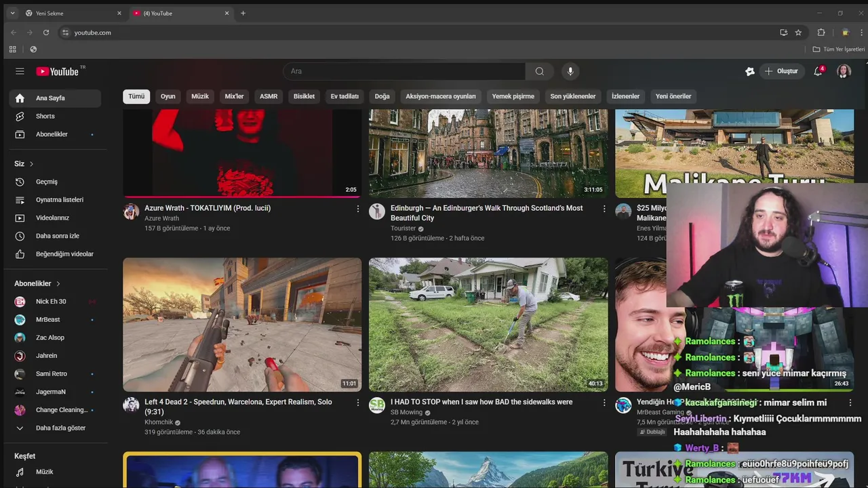Select Aksiyon-macera oyunları filter chip
The width and height of the screenshot is (868, 488).
point(441,96)
